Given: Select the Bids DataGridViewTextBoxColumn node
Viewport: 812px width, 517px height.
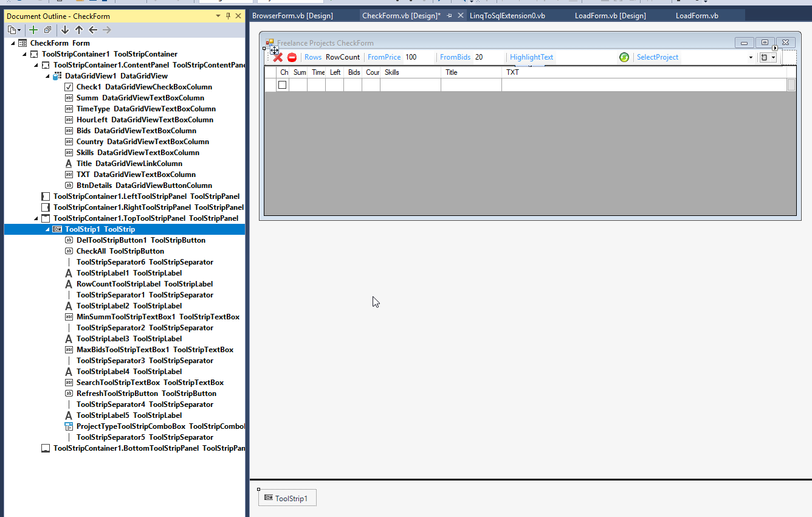Looking at the screenshot, I should 136,131.
